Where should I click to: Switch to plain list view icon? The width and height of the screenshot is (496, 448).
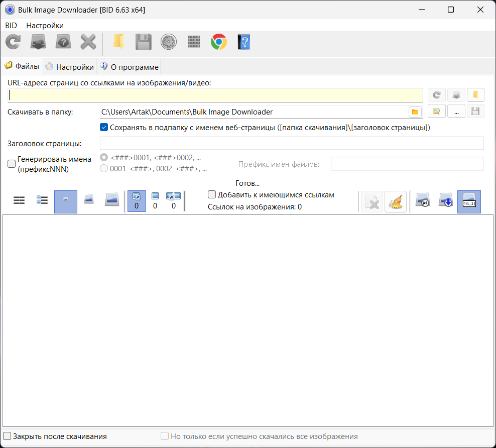coord(19,200)
